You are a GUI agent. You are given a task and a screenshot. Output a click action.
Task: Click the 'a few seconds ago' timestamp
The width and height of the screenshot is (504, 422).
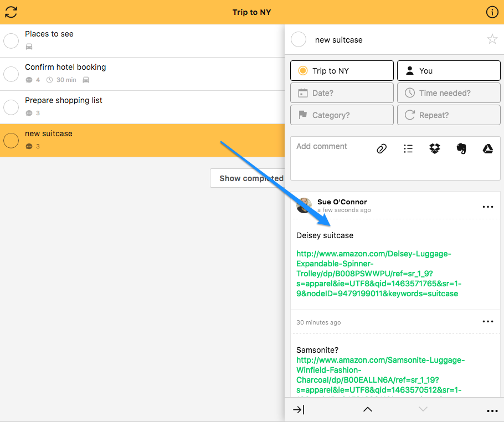point(344,210)
